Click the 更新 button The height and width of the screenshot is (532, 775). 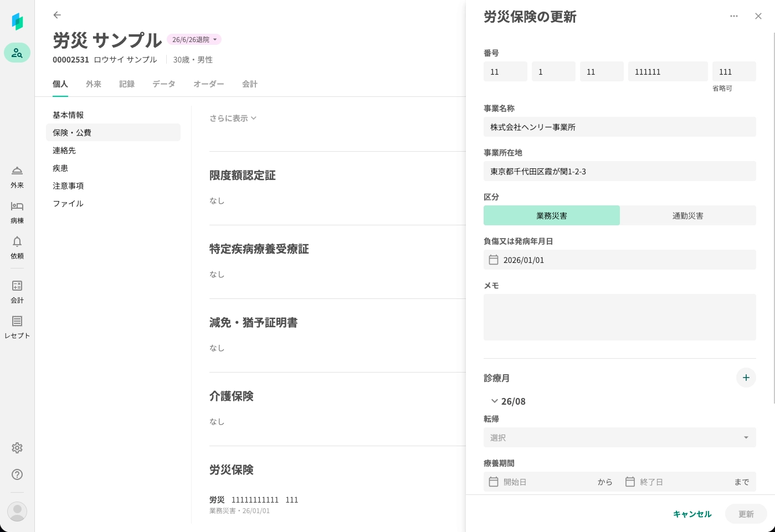(x=746, y=514)
